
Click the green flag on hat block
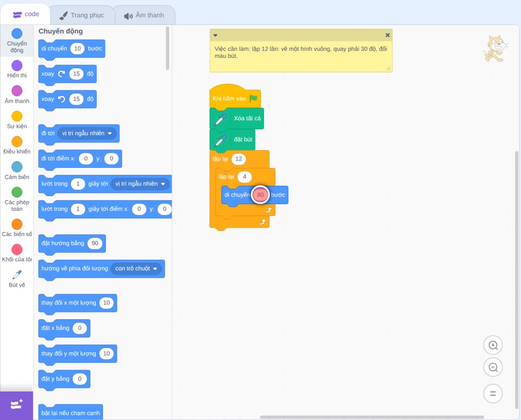(x=253, y=98)
